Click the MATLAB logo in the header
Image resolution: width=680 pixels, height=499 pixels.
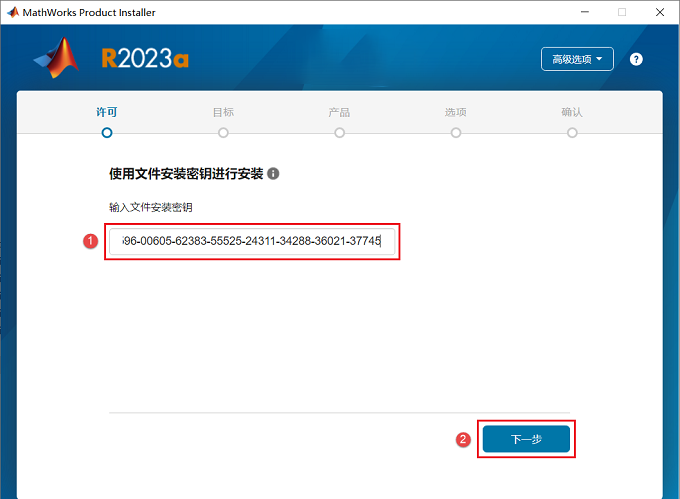pyautogui.click(x=57, y=58)
